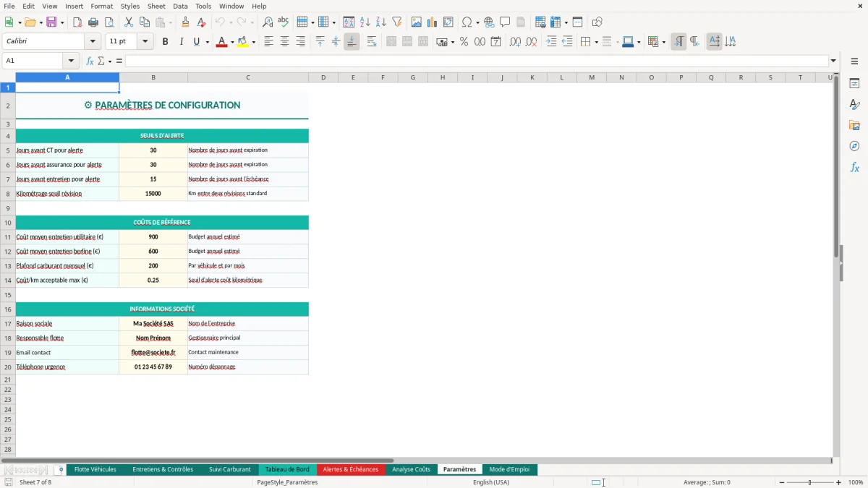Open the Borders dropdown arrow
Viewport: 868px width, 488px height.
coord(596,42)
